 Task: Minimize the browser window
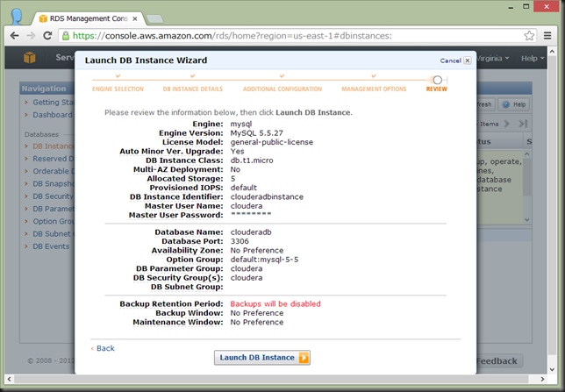[x=511, y=6]
